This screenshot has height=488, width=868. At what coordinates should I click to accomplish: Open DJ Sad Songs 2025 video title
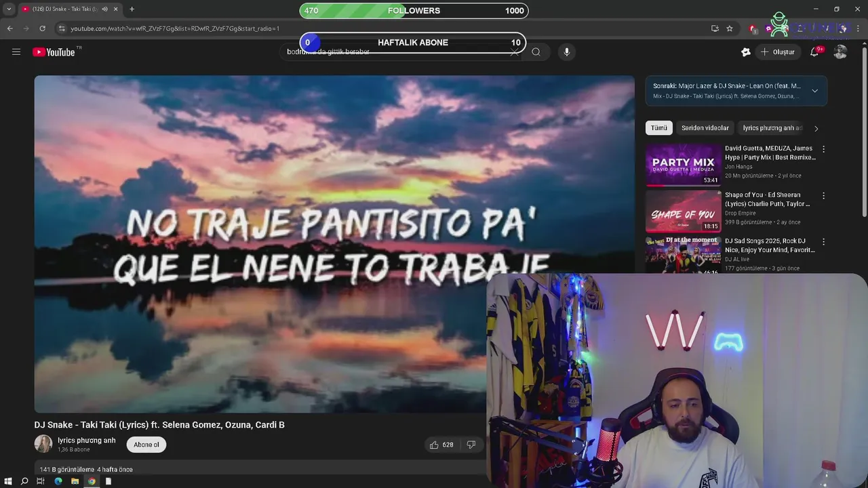pyautogui.click(x=770, y=245)
